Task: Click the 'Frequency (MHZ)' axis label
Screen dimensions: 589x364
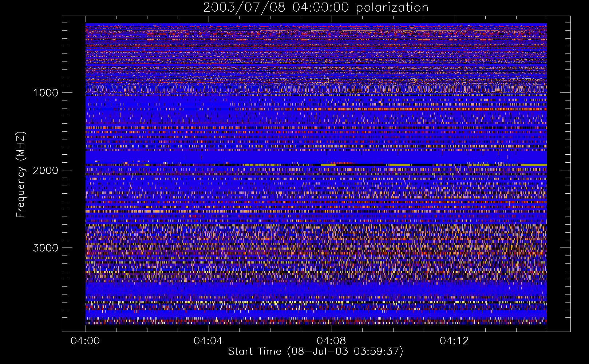Action: (x=21, y=175)
